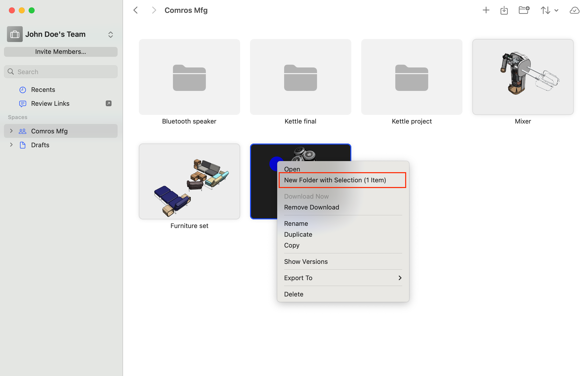Create new folder with toolbar folder icon

tap(524, 10)
